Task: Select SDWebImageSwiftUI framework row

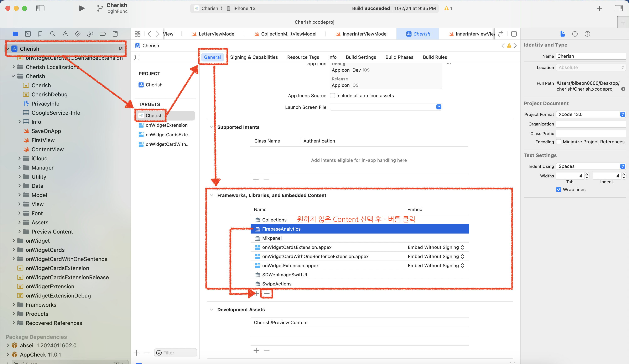Action: (360, 275)
